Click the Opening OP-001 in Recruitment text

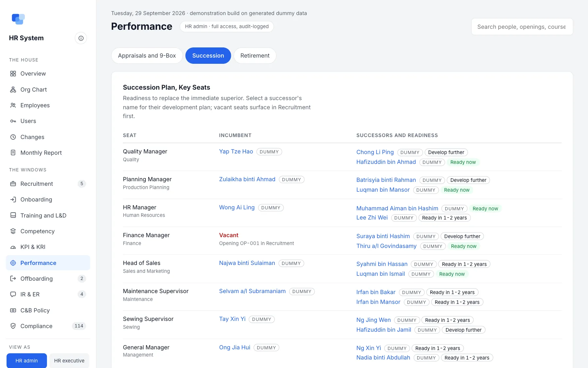click(x=256, y=243)
